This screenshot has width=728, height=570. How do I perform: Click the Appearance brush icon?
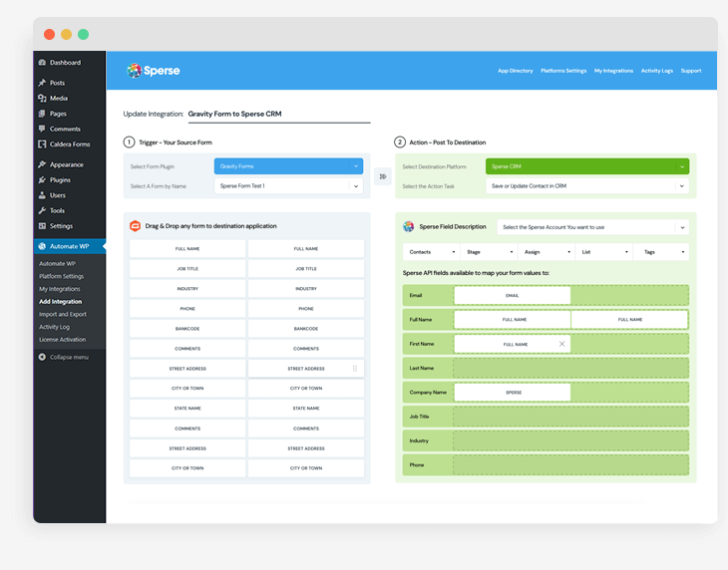click(x=42, y=164)
